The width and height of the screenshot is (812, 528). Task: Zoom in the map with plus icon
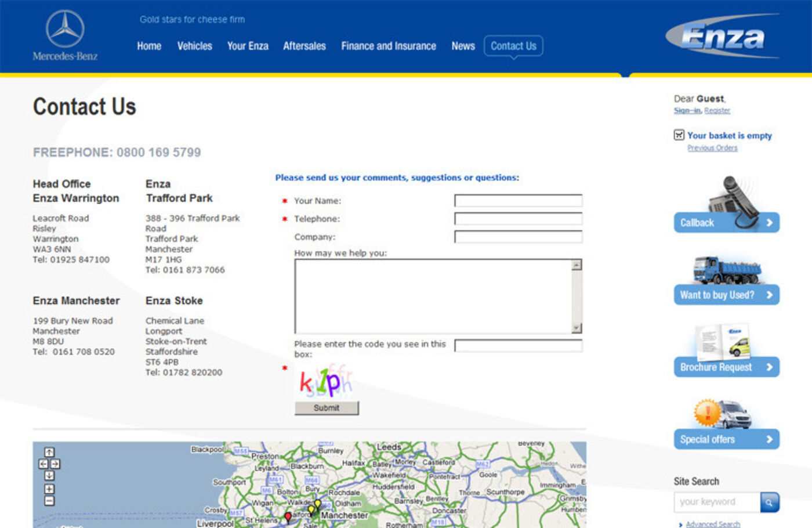[x=49, y=489]
